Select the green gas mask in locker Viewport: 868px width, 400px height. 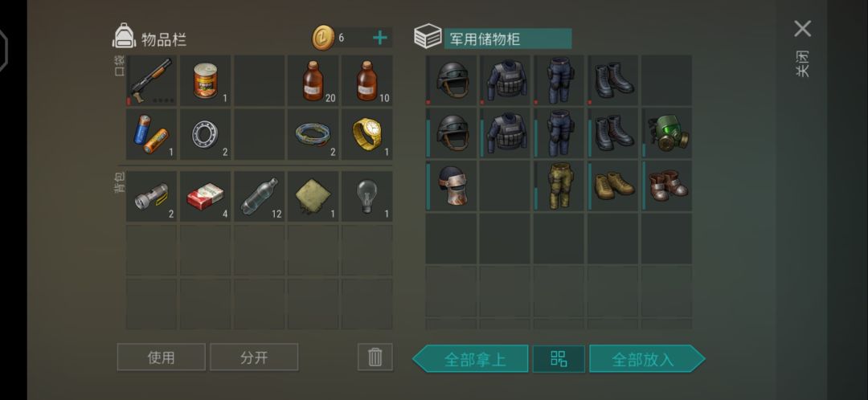coord(666,133)
